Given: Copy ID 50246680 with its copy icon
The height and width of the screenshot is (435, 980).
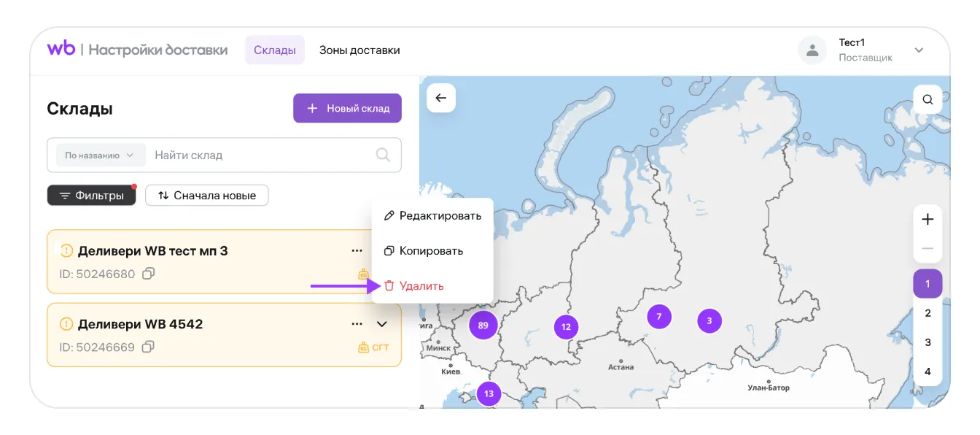Looking at the screenshot, I should (x=148, y=274).
